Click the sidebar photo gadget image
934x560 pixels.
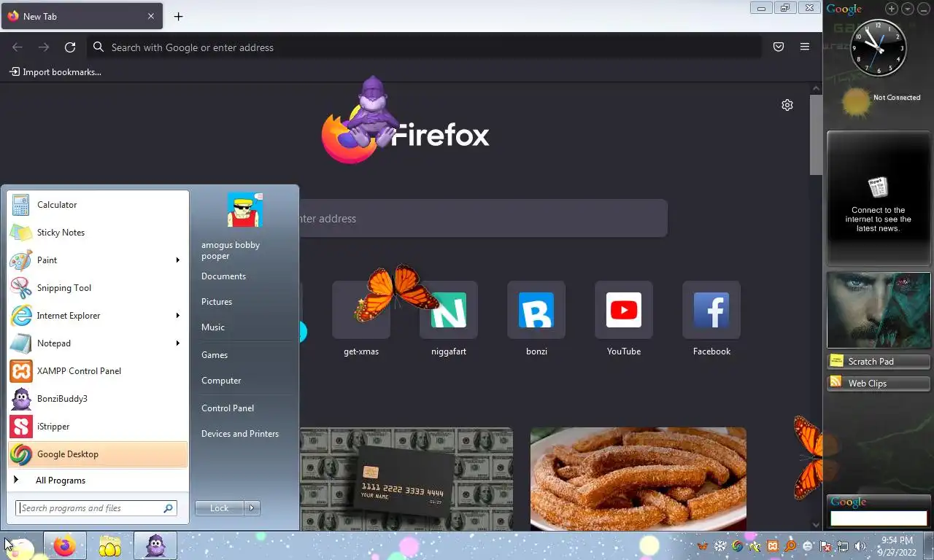(x=879, y=310)
